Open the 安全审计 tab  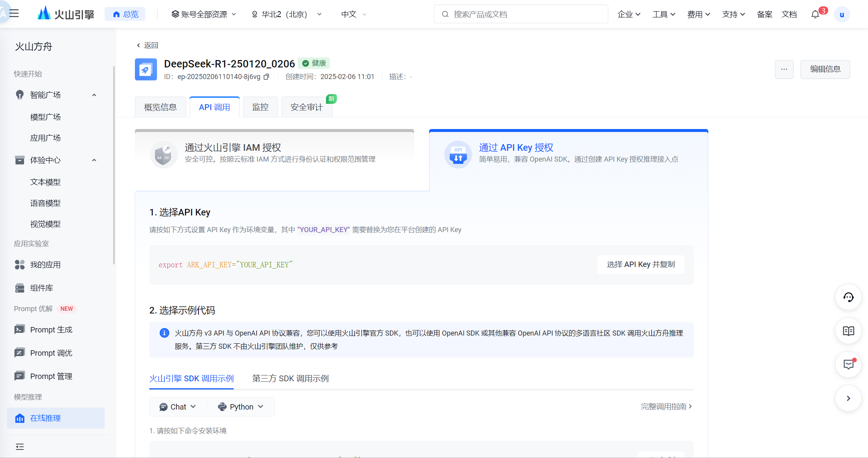click(307, 107)
